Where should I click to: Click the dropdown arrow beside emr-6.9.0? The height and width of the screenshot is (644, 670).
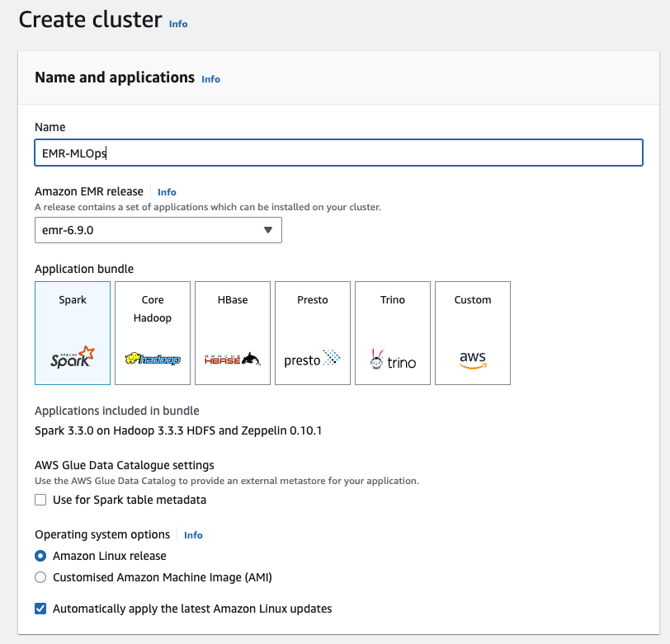pyautogui.click(x=268, y=230)
